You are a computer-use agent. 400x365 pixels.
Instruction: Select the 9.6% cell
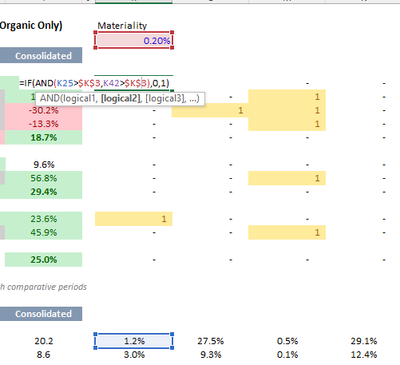(44, 165)
